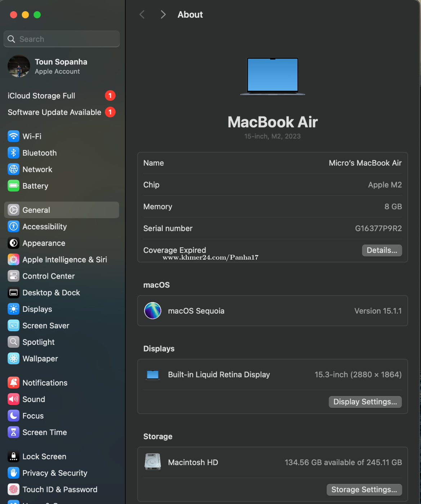Viewport: 421px width, 504px height.
Task: Click Version 15.1.1 text
Action: (378, 311)
